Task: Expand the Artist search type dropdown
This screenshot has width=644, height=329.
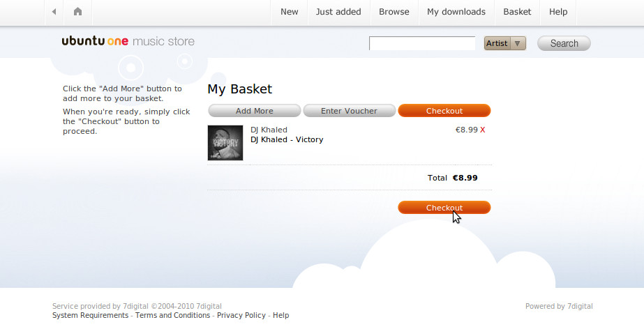Action: [x=504, y=43]
